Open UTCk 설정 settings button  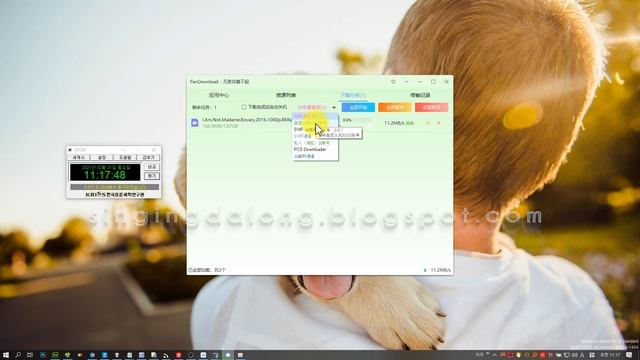[102, 158]
